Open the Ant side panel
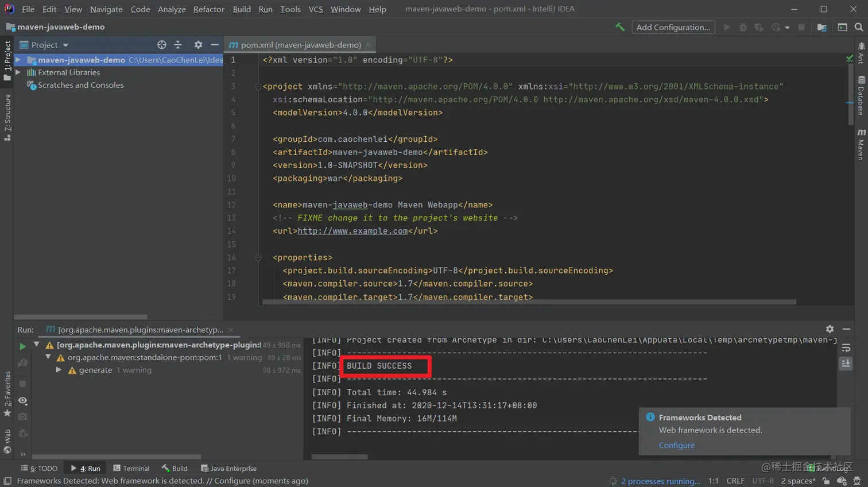This screenshot has height=487, width=868. tap(861, 52)
